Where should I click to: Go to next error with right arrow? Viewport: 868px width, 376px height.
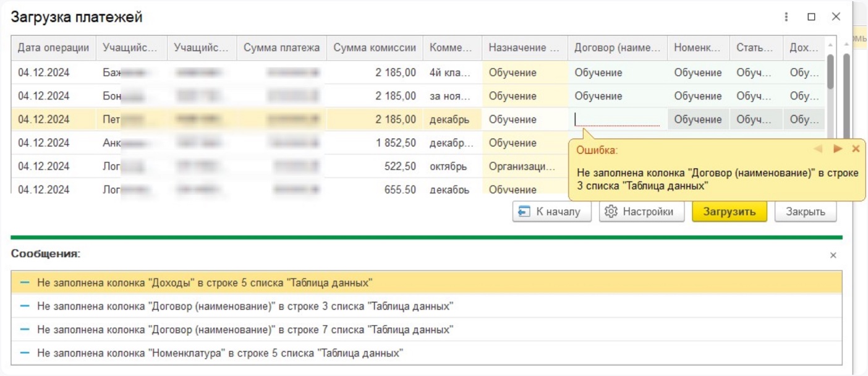838,148
